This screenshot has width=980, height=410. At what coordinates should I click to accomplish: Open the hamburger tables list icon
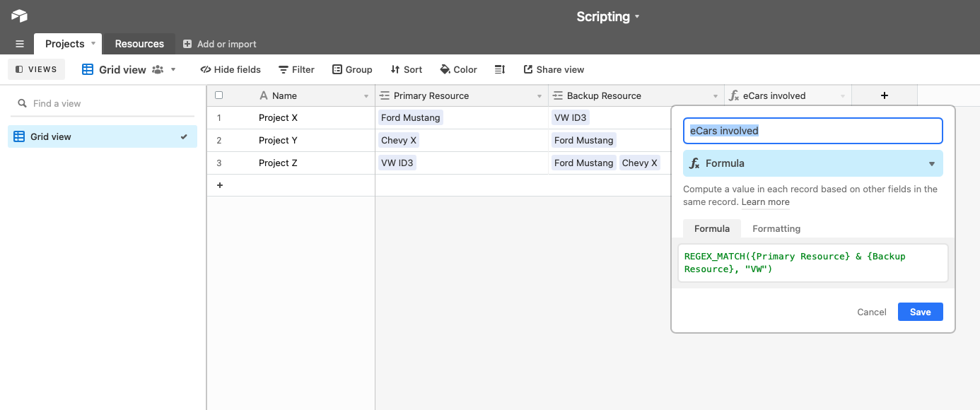(20, 44)
